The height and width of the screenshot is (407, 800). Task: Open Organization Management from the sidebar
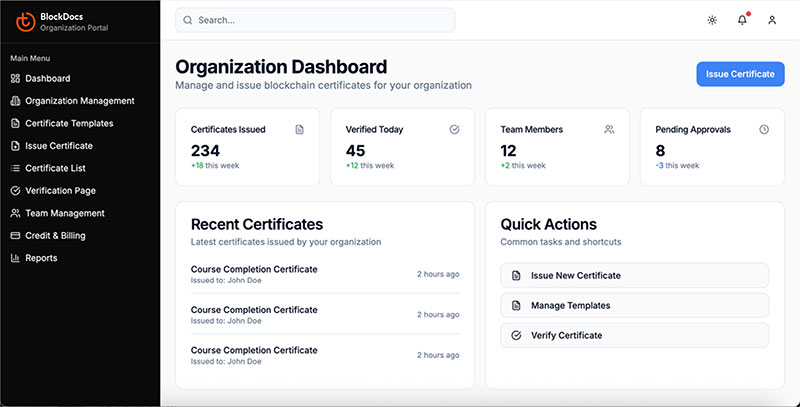pos(79,101)
